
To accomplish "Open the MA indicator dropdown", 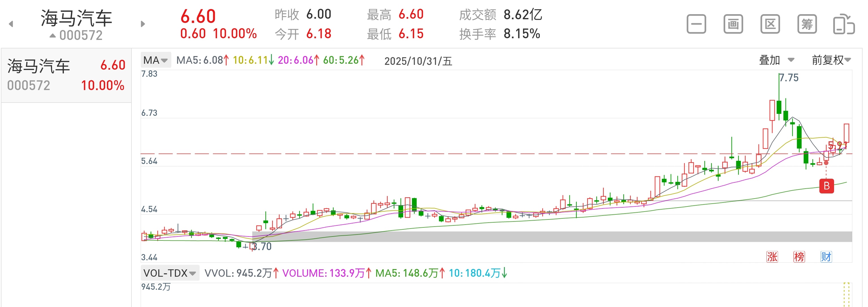I will click(x=156, y=60).
